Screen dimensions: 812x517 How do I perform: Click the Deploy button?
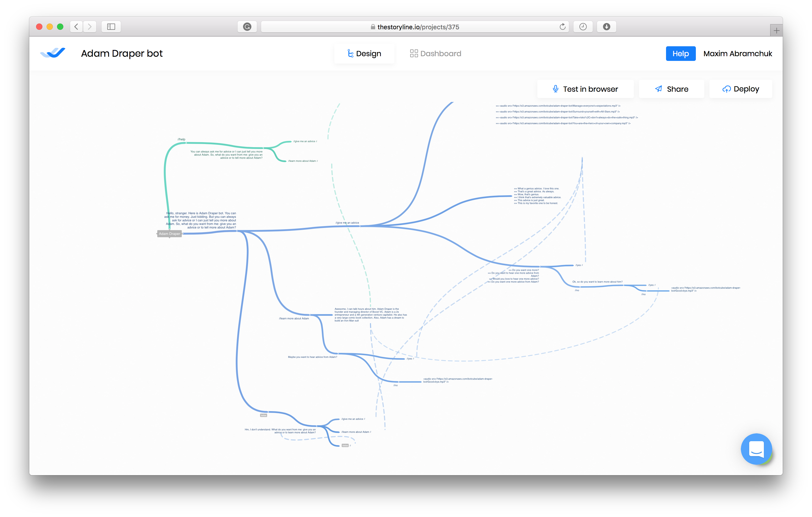741,89
